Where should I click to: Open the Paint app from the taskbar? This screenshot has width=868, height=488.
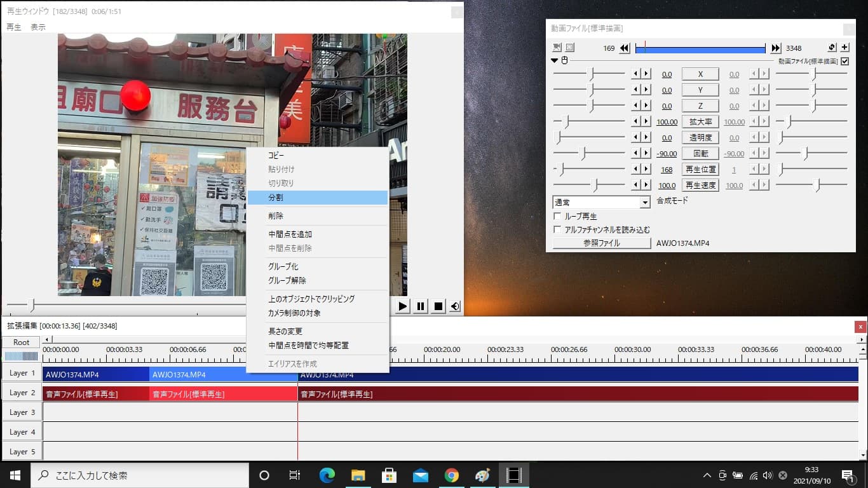[x=482, y=475]
